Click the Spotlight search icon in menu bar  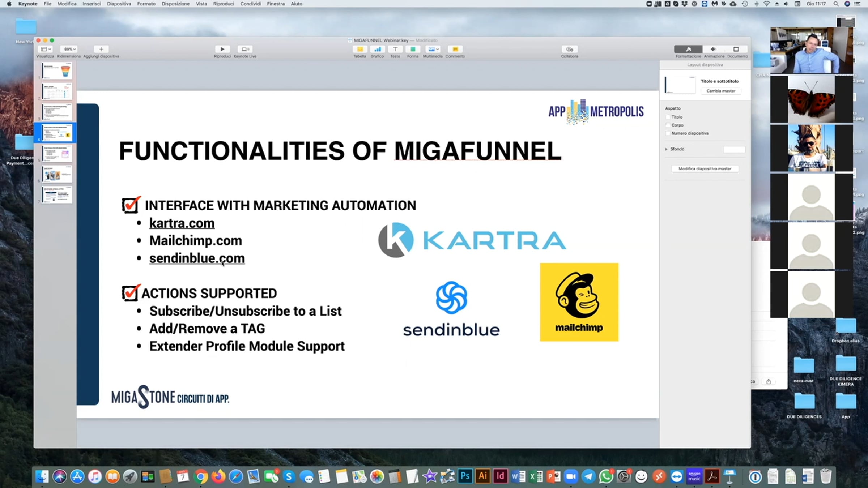[836, 4]
